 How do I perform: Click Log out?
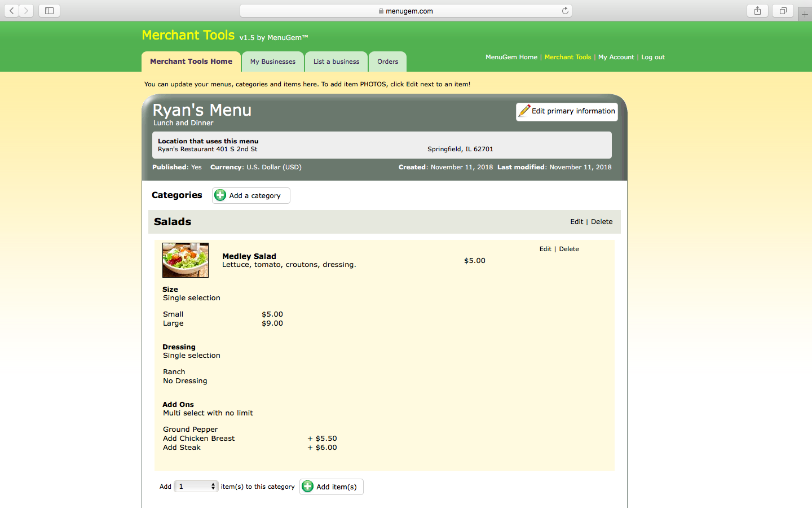click(653, 57)
